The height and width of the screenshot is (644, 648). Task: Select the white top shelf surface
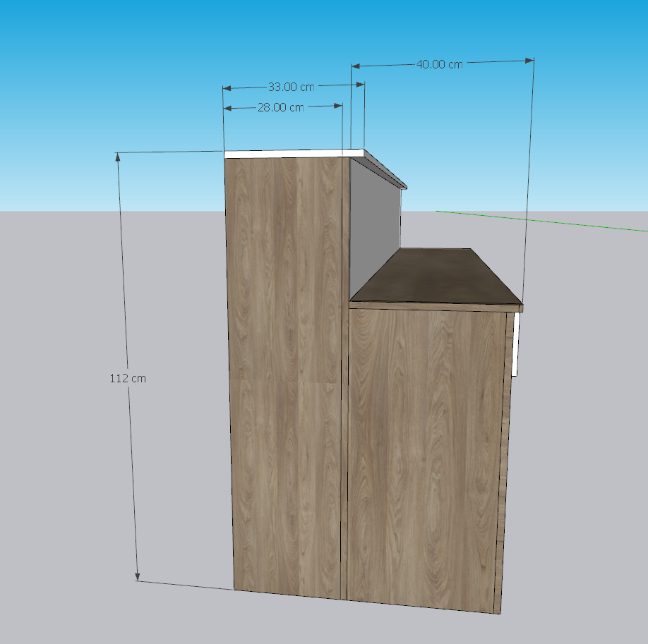(x=289, y=152)
